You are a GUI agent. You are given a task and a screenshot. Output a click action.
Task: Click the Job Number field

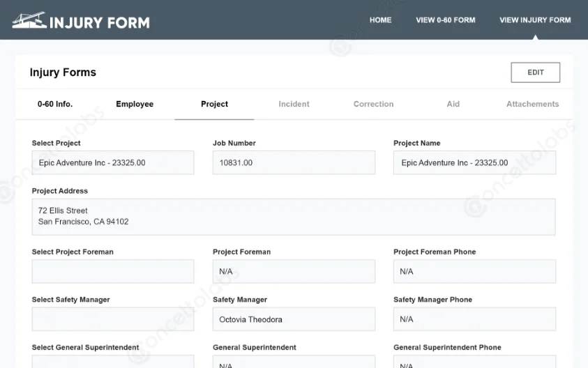(x=294, y=162)
